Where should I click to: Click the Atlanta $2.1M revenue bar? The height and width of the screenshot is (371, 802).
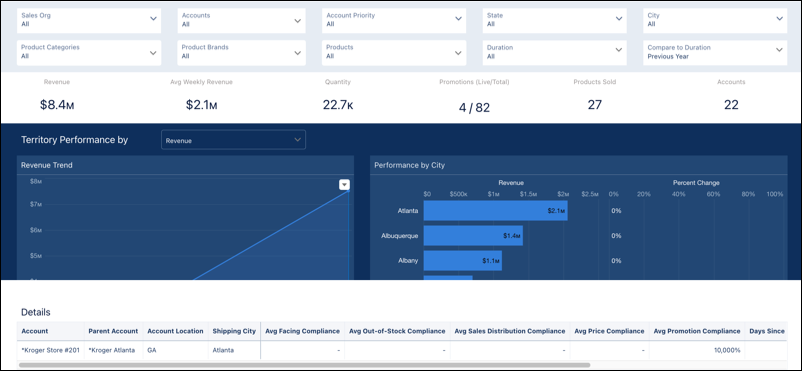coord(496,210)
